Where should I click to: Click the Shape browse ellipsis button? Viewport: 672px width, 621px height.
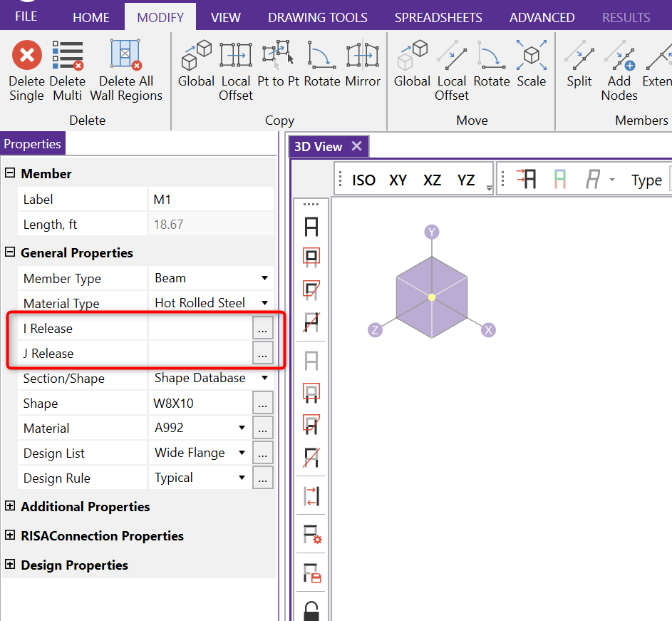click(263, 403)
